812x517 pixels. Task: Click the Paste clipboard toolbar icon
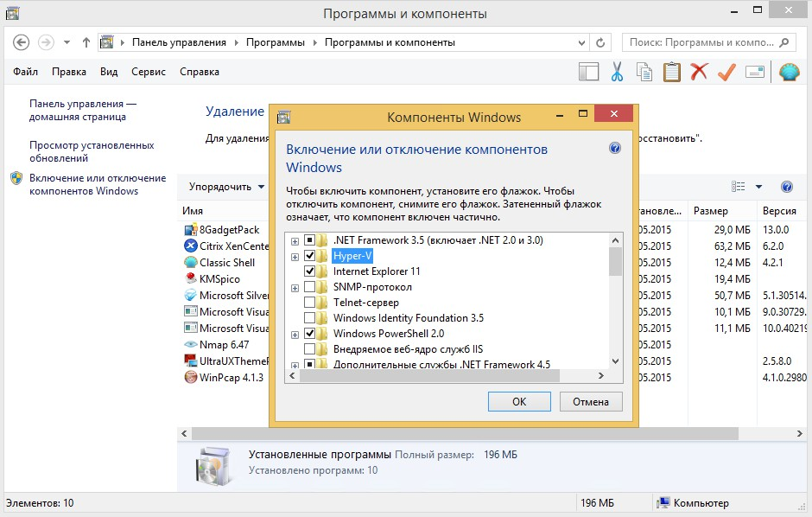(x=671, y=73)
